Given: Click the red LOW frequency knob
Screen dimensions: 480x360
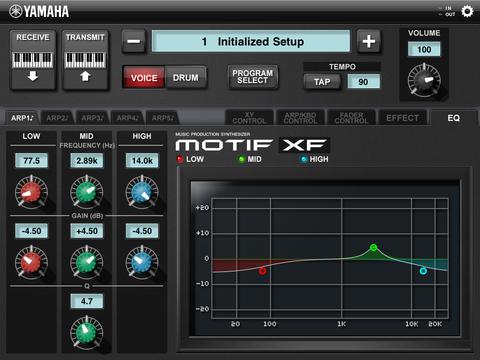Looking at the screenshot, I should [x=31, y=192].
